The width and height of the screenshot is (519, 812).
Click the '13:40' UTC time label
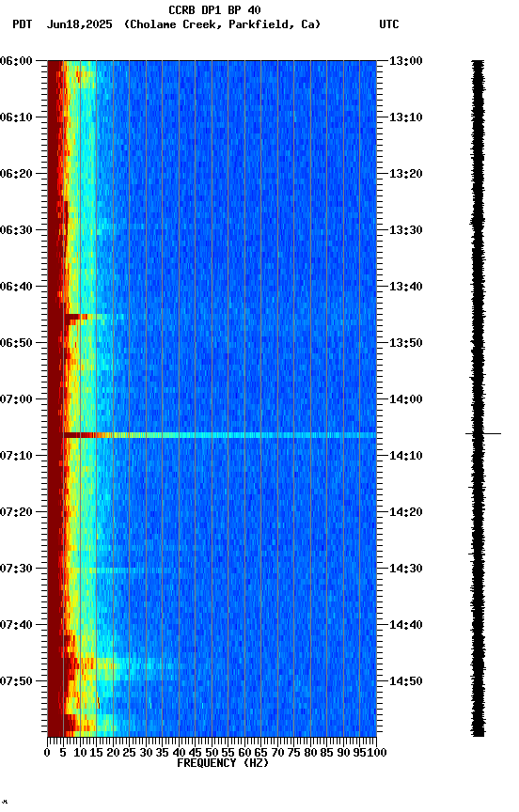click(406, 287)
